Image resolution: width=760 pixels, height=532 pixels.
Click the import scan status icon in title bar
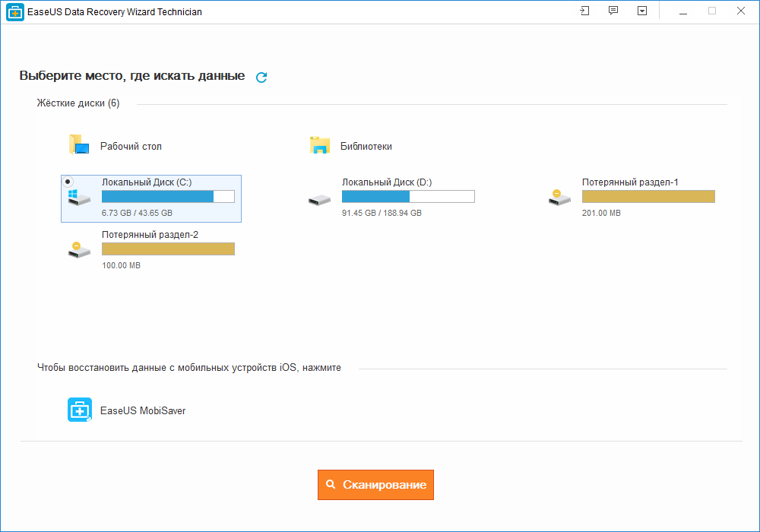click(584, 11)
